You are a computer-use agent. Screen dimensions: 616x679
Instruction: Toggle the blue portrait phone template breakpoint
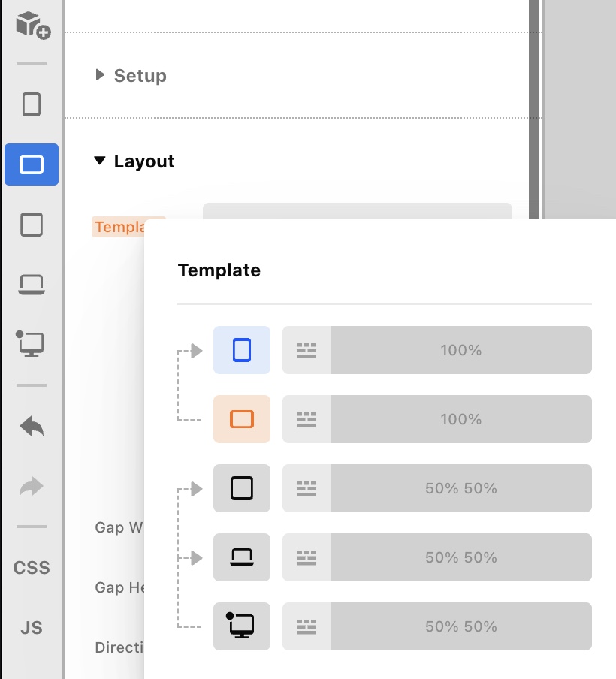[241, 350]
